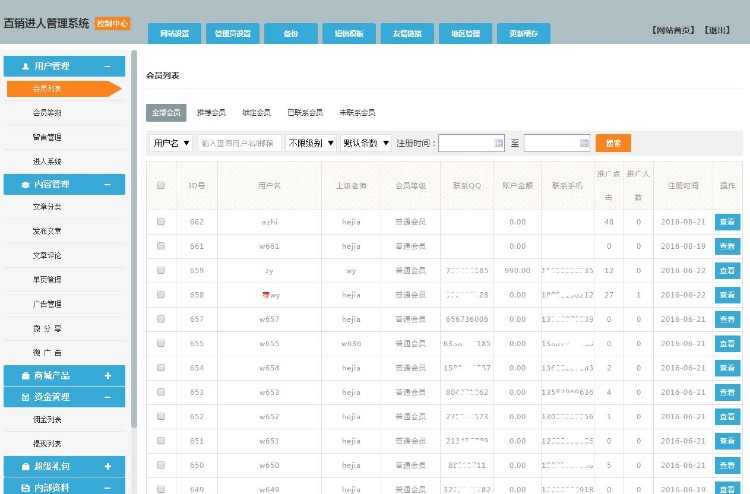Screen dimensions: 750x494
Task: Open the 短信模板 top menu
Action: [x=349, y=33]
